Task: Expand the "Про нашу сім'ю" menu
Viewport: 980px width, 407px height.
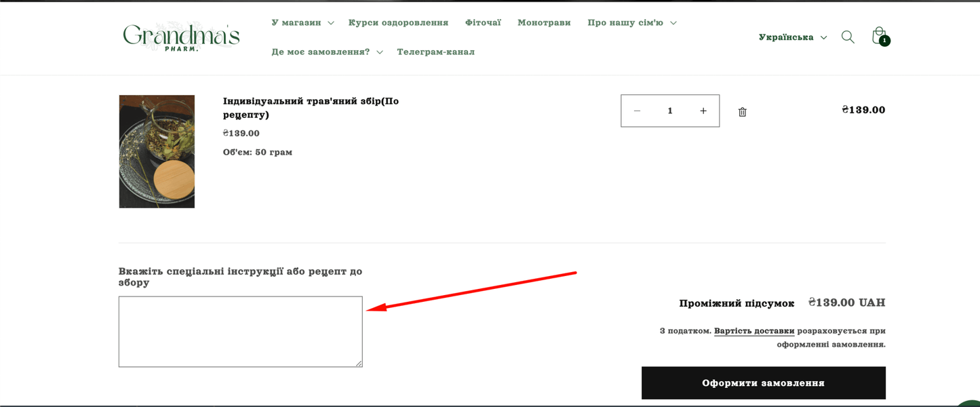Action: coord(631,23)
